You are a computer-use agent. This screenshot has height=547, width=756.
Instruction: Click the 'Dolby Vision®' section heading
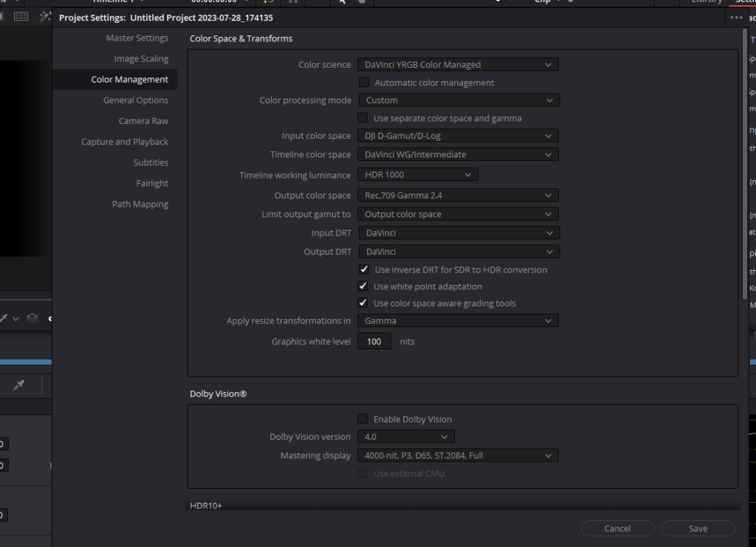(x=218, y=393)
